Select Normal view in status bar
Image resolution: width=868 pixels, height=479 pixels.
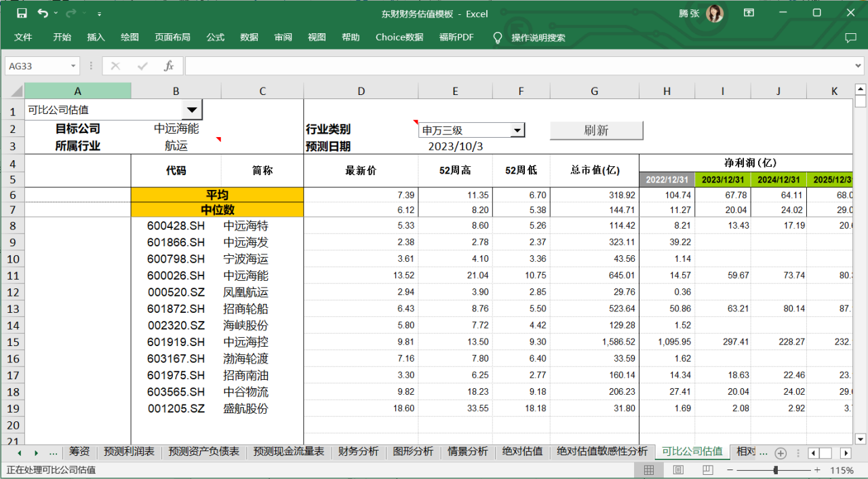[649, 470]
